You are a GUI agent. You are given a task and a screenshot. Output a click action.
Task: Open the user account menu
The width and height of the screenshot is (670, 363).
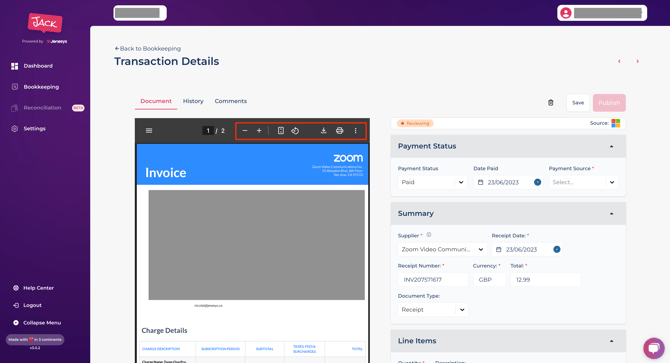pyautogui.click(x=602, y=13)
